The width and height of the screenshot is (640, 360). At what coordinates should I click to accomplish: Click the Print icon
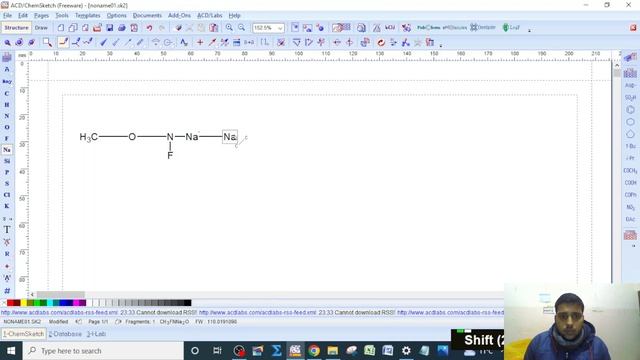coord(122,28)
